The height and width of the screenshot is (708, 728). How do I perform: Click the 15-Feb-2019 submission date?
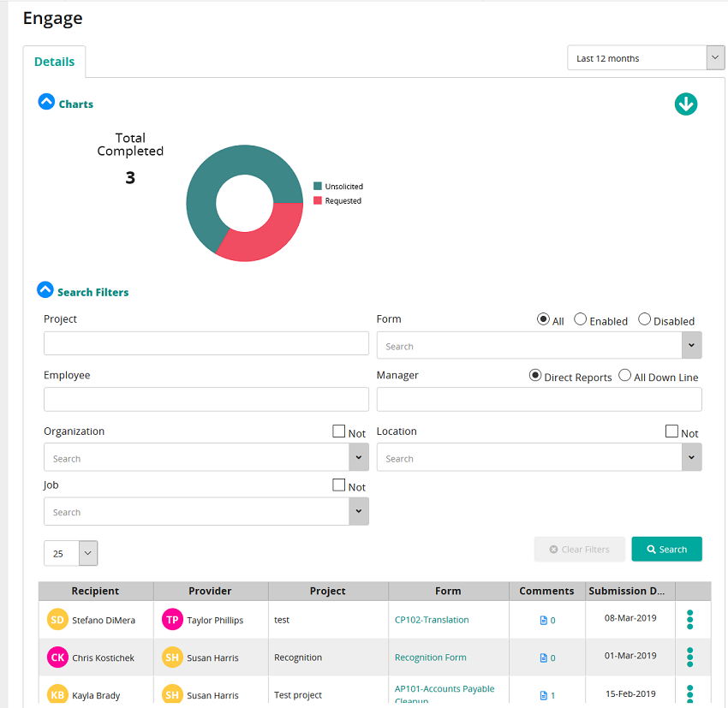tap(630, 693)
